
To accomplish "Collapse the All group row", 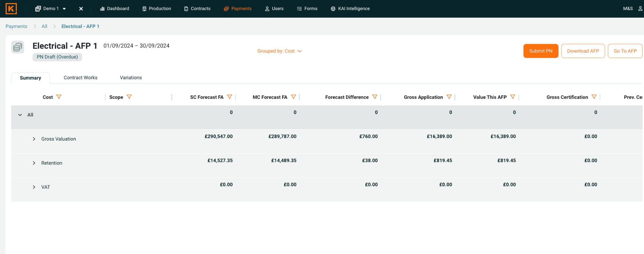I will (20, 115).
